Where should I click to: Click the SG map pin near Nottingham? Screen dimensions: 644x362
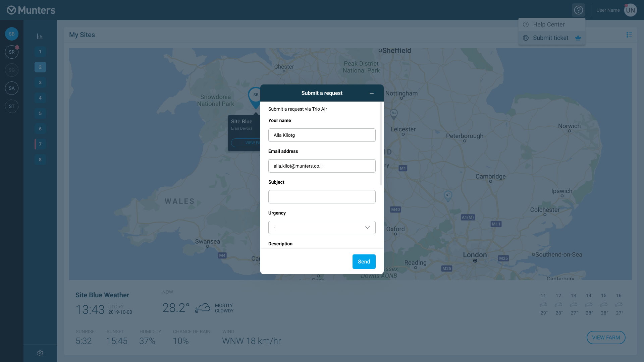(394, 113)
